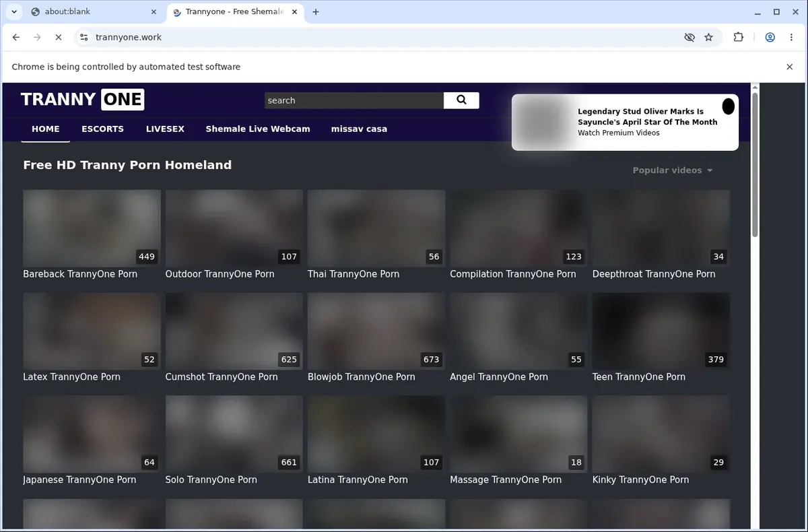Close the about:blank tab

click(154, 11)
